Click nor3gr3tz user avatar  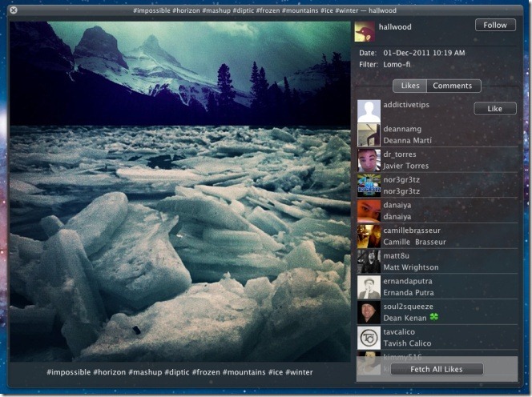[x=369, y=186]
